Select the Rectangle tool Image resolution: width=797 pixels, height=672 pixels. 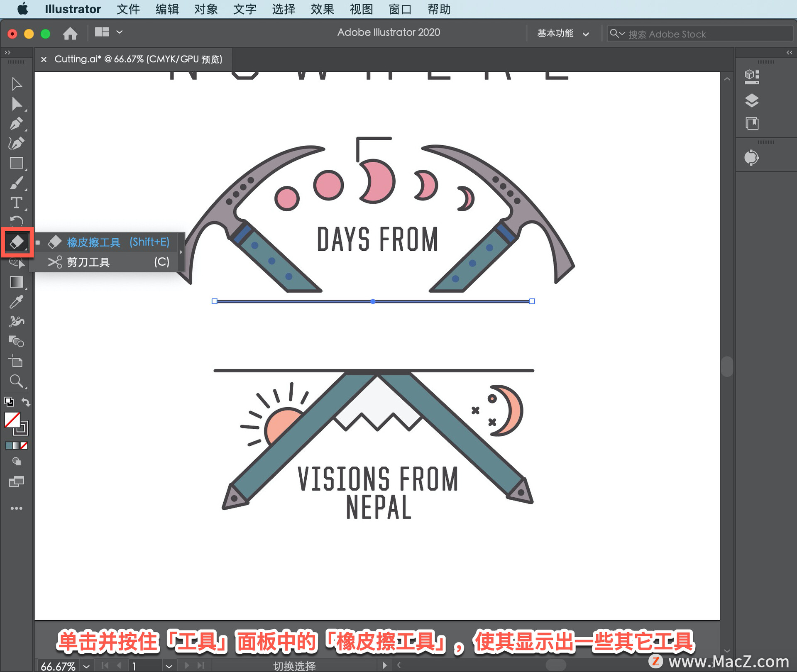click(x=16, y=163)
